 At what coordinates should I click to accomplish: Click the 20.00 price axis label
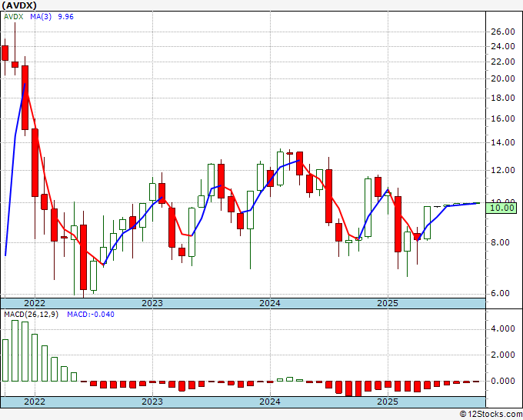pyautogui.click(x=503, y=78)
